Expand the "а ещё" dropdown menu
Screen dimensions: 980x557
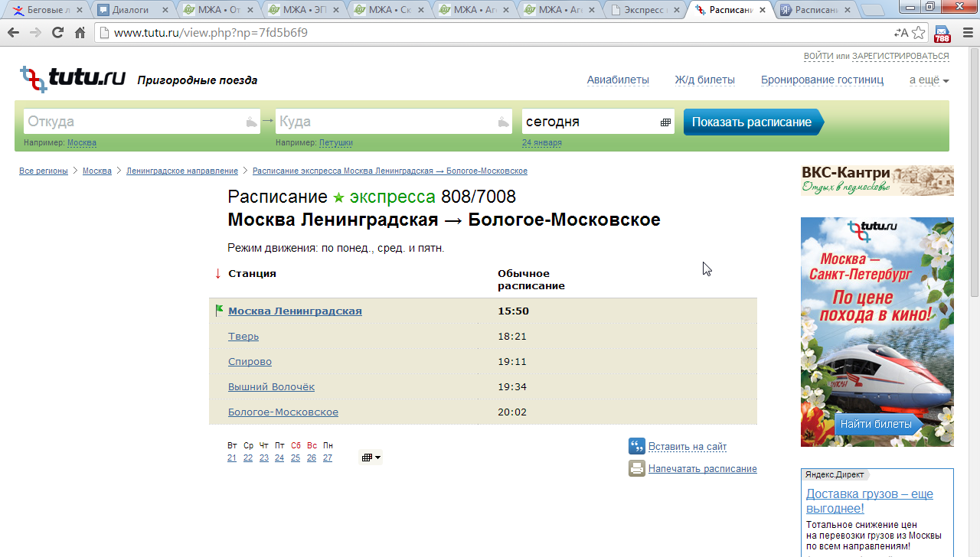click(x=929, y=80)
